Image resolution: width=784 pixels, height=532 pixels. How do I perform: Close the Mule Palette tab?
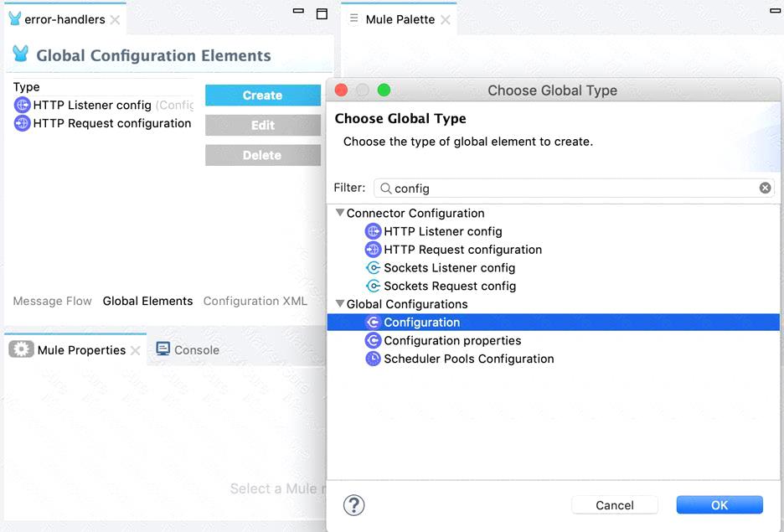tap(445, 20)
